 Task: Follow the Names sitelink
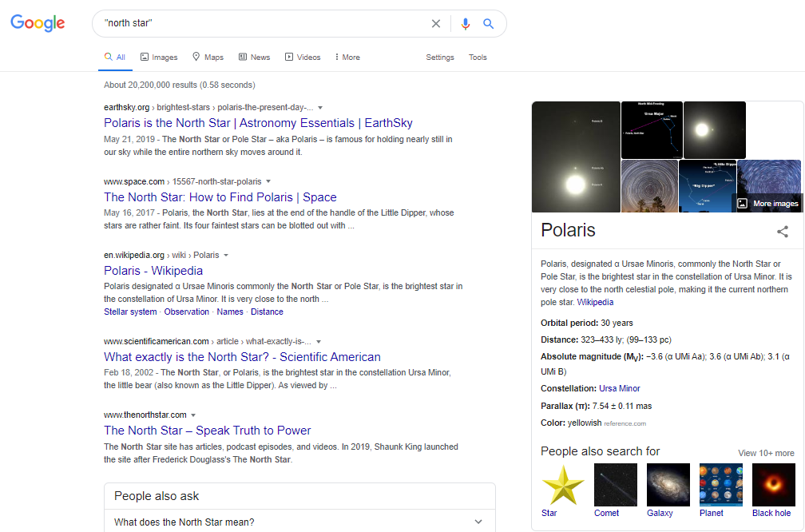coord(230,312)
